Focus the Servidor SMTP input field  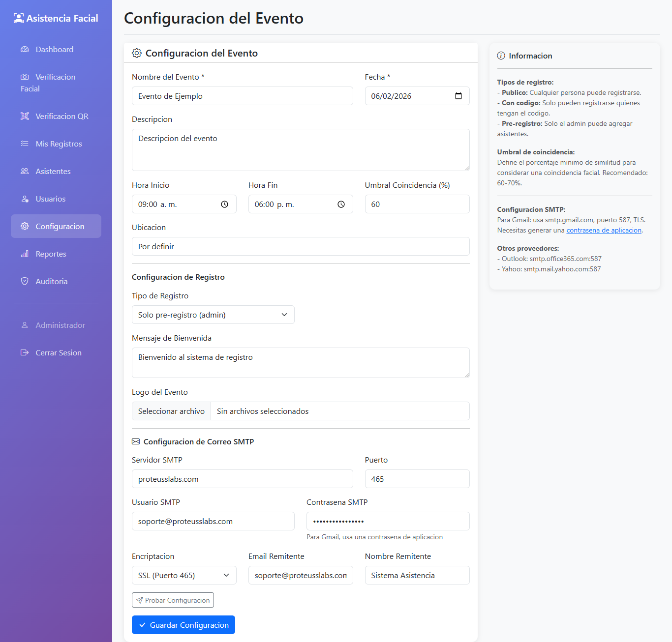(242, 479)
